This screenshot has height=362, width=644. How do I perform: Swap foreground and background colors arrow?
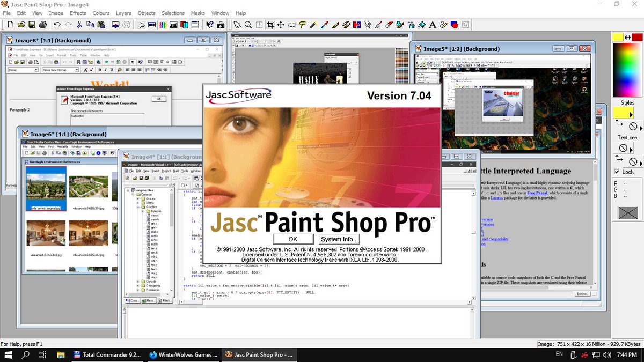627,38
